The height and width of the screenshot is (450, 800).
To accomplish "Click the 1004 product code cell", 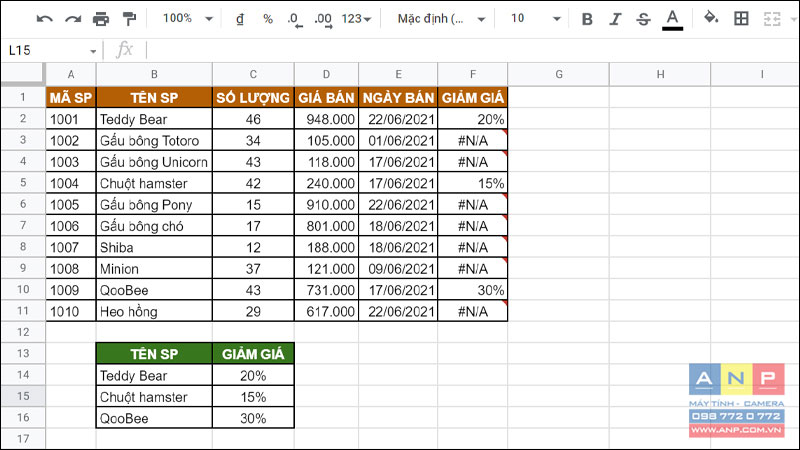I will point(71,183).
